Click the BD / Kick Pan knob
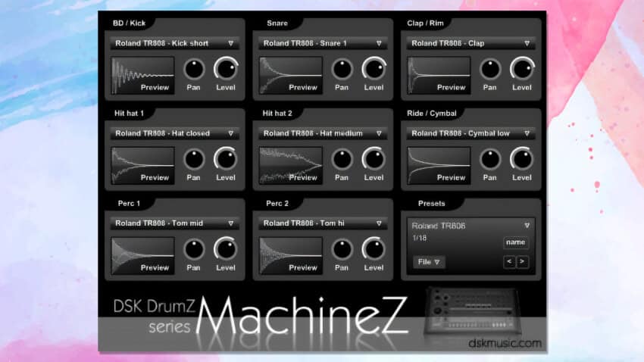The image size is (644, 362). pyautogui.click(x=194, y=69)
